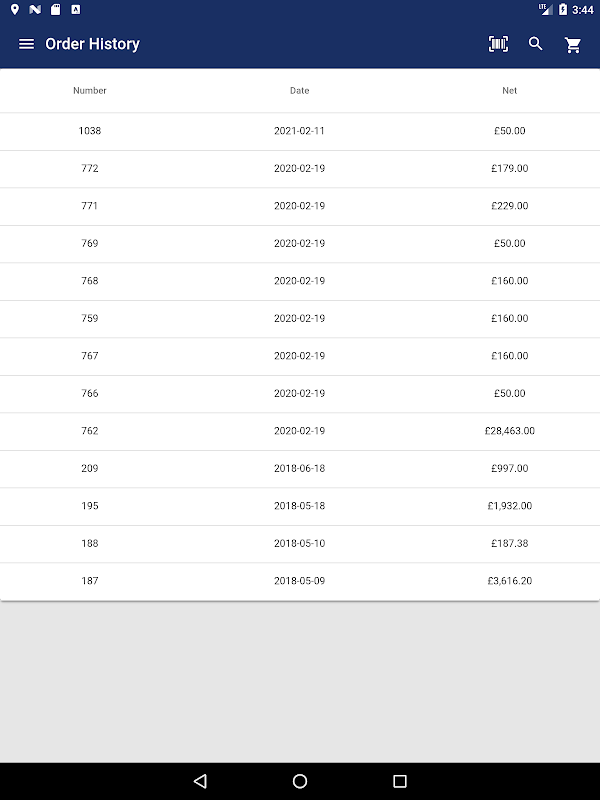Tap the location icon in status bar
This screenshot has width=600, height=800.
click(15, 9)
